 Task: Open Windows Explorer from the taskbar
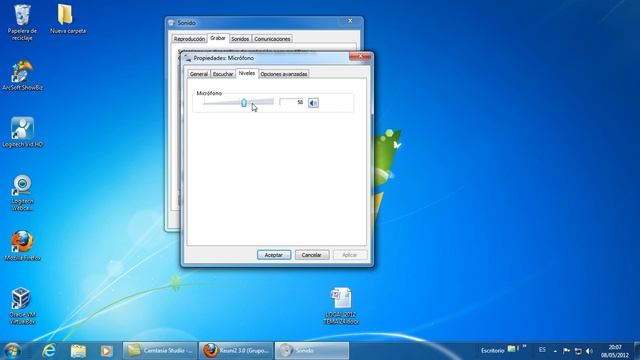click(x=78, y=351)
